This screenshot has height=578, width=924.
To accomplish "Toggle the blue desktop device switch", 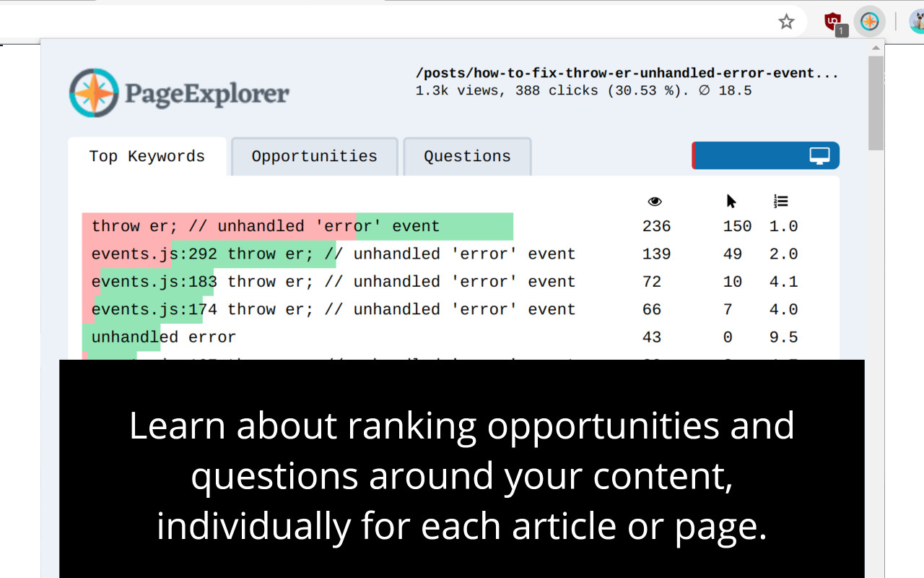I will coord(765,155).
